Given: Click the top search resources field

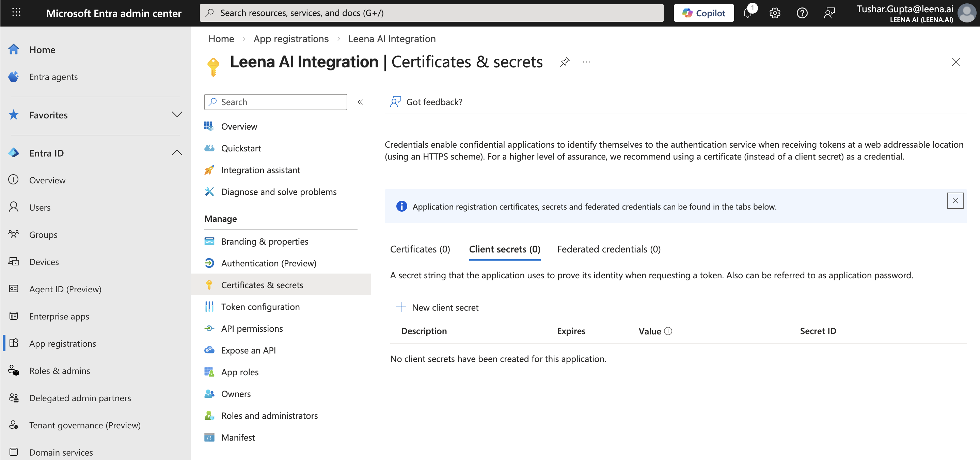Looking at the screenshot, I should tap(431, 13).
